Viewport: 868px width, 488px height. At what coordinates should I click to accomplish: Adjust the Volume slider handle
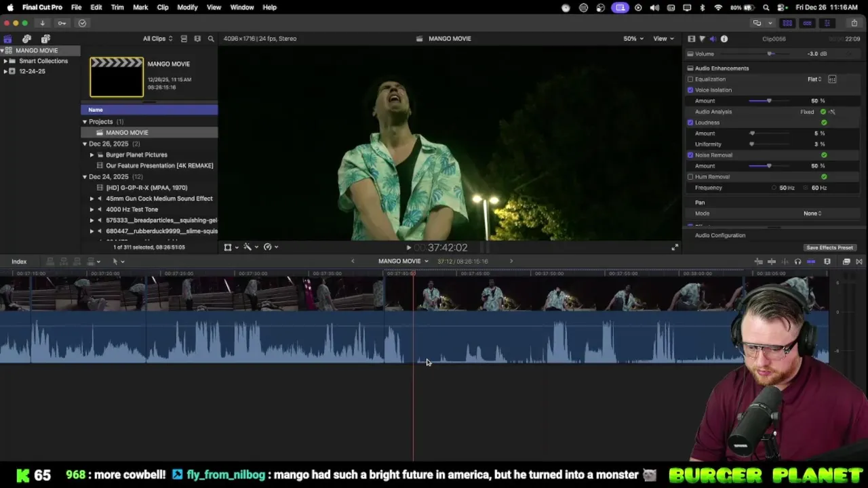770,54
